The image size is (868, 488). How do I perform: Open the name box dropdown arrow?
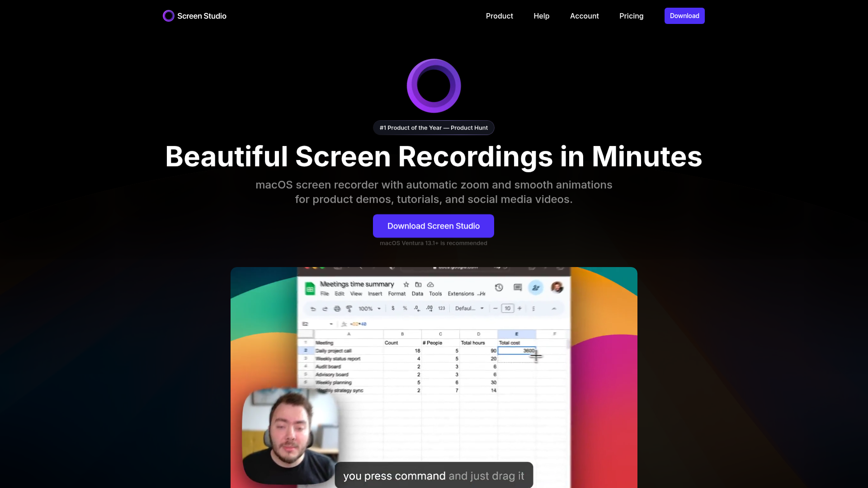(331, 324)
